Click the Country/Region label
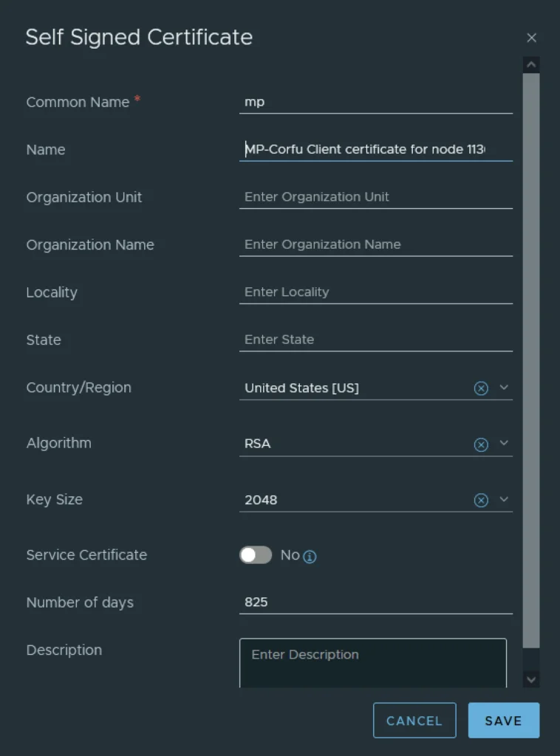This screenshot has height=756, width=560. tap(78, 388)
